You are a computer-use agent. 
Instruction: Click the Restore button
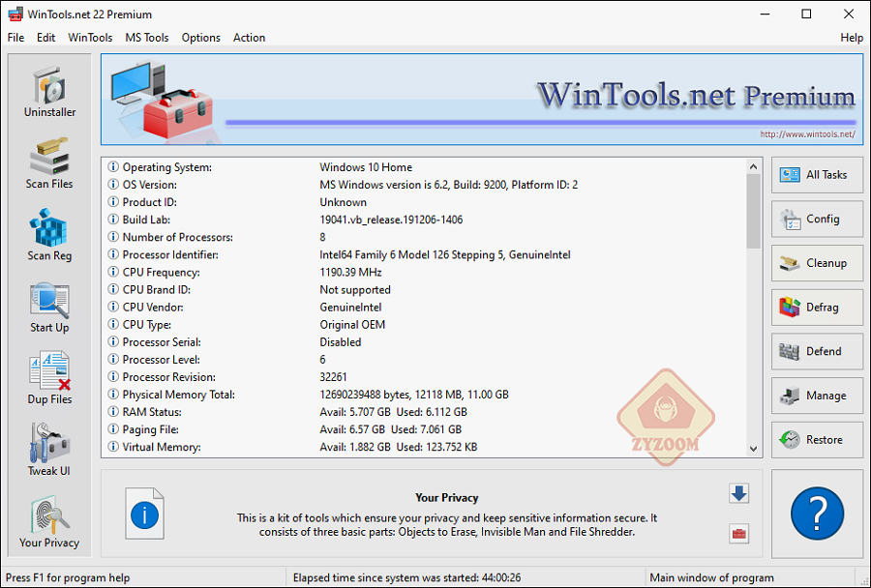(817, 440)
